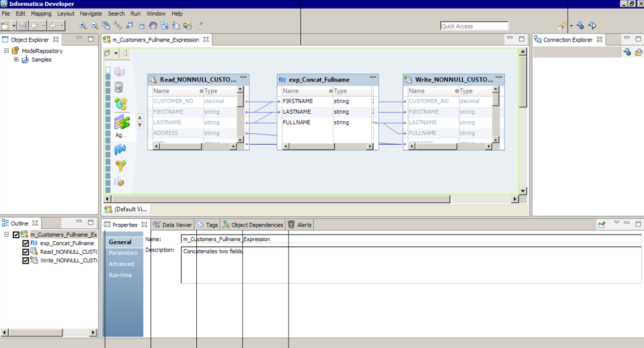The image size is (644, 348).
Task: Toggle the m_Customers_Fullname_Ex checkbox in Outline
Action: pyautogui.click(x=16, y=235)
